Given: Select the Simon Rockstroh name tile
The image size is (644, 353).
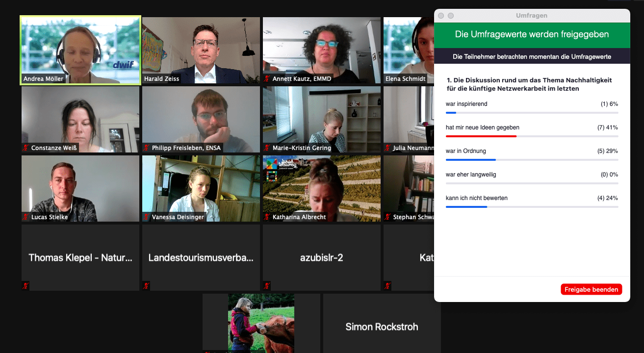Looking at the screenshot, I should (x=382, y=323).
